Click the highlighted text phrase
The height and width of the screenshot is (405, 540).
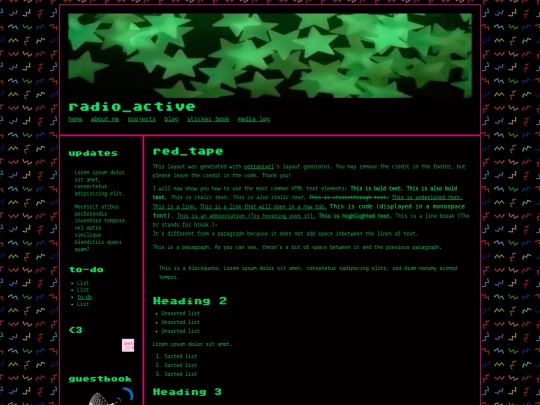[x=355, y=216]
